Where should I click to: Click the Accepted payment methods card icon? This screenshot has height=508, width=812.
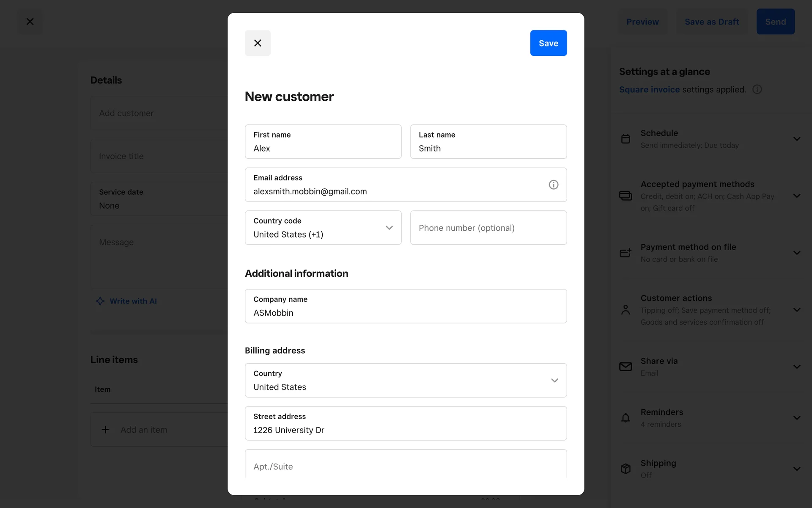point(625,196)
